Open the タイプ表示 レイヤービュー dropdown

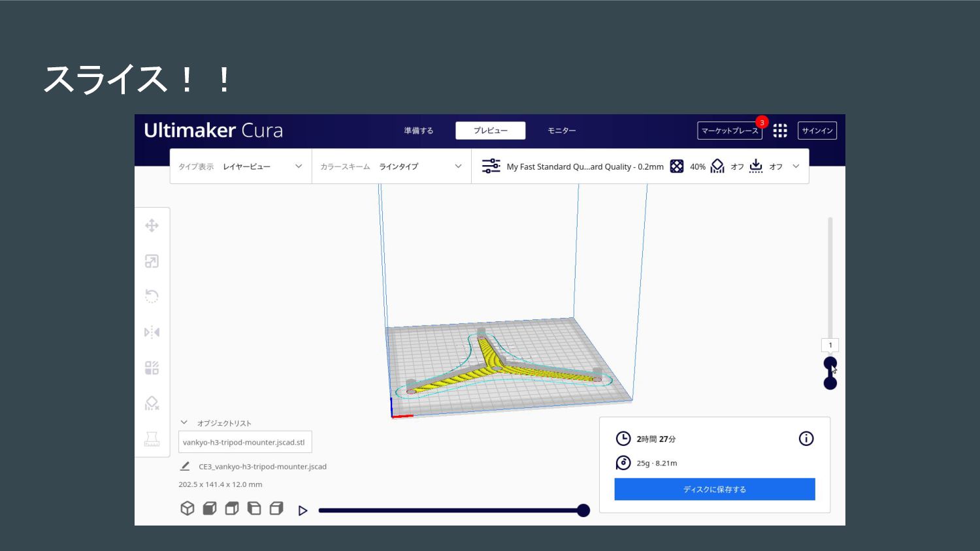pos(240,166)
